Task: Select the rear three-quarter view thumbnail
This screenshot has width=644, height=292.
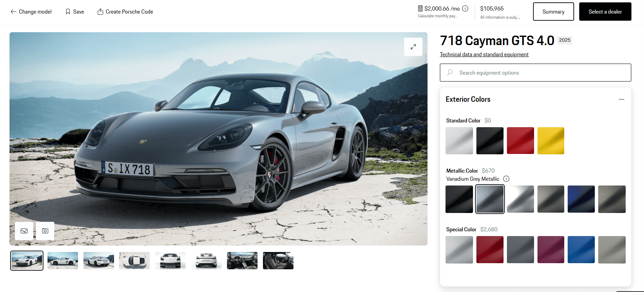Action: tap(99, 260)
